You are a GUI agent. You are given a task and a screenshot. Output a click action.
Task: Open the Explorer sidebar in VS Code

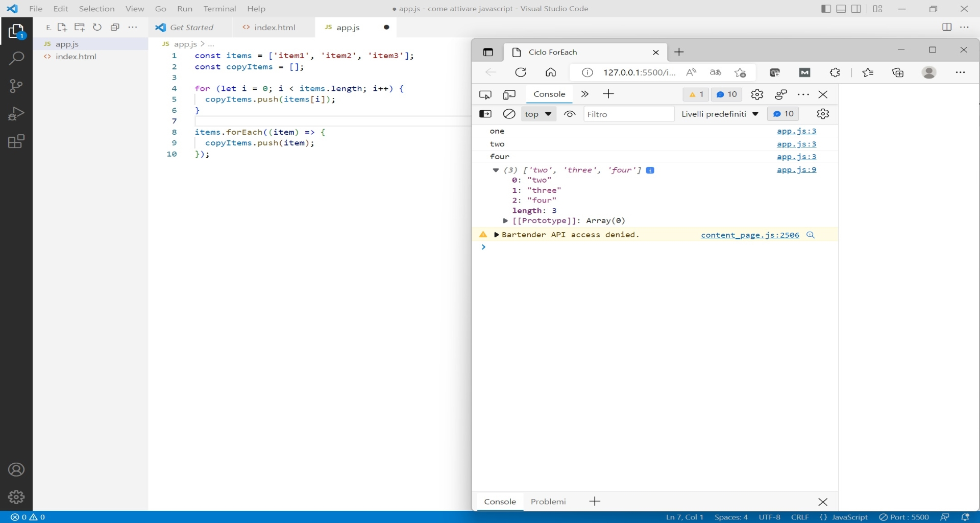(x=17, y=31)
